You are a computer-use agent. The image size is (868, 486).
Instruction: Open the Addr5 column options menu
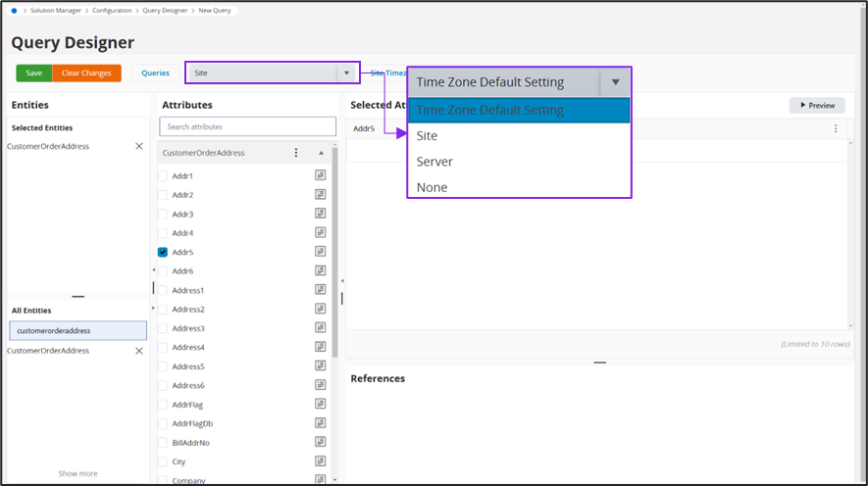[x=836, y=128]
